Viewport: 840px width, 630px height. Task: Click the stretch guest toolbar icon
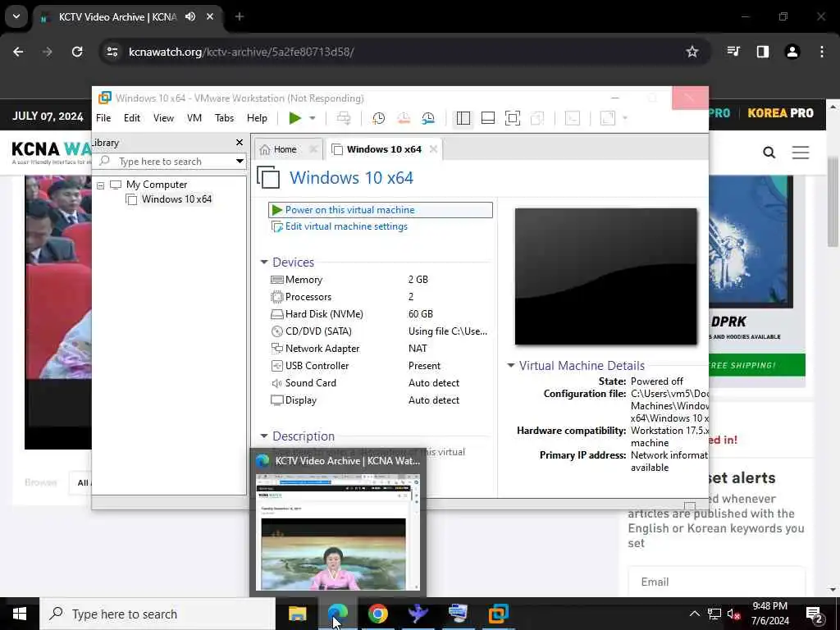(608, 118)
